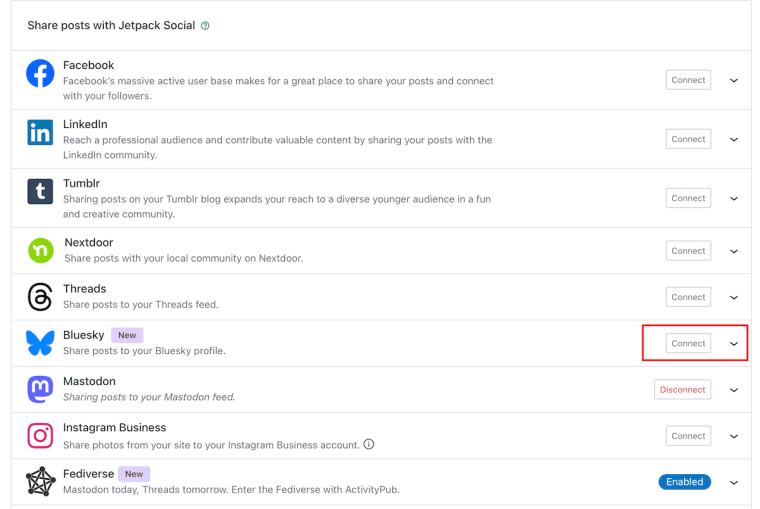Image resolution: width=760 pixels, height=509 pixels.
Task: Click the Bluesky butterfly icon
Action: coord(40,343)
